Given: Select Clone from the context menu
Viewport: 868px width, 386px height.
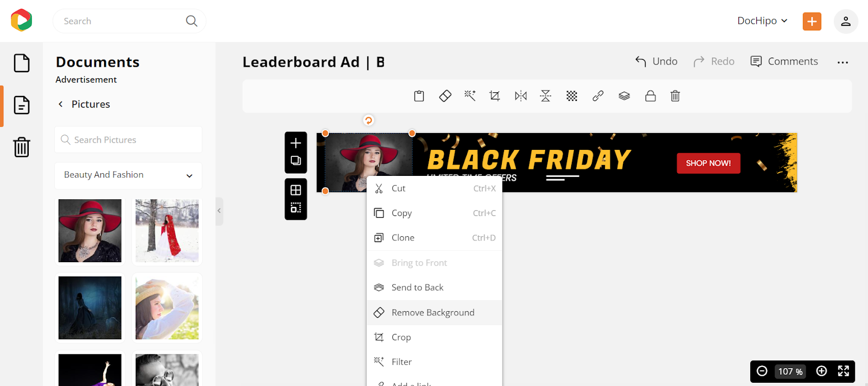Looking at the screenshot, I should [435, 238].
